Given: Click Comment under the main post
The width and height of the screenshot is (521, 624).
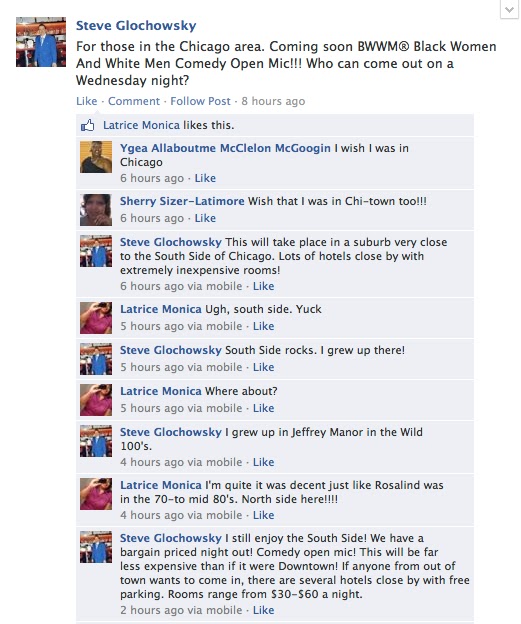Looking at the screenshot, I should (x=134, y=101).
